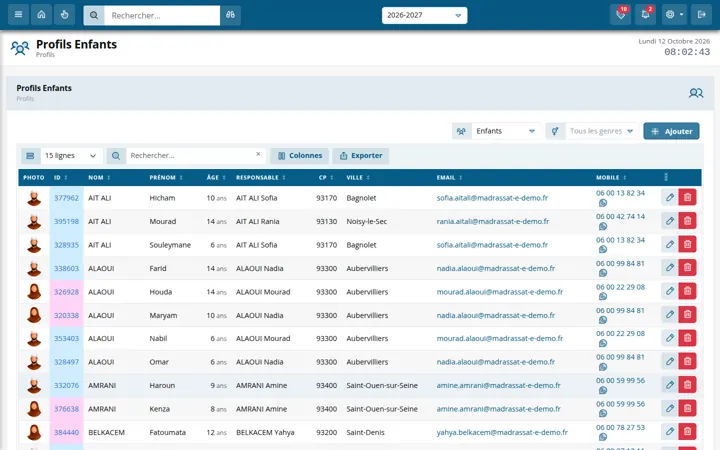Screen dimensions: 720x450
Task: Click the top bar search magnifier icon
Action: (94, 16)
